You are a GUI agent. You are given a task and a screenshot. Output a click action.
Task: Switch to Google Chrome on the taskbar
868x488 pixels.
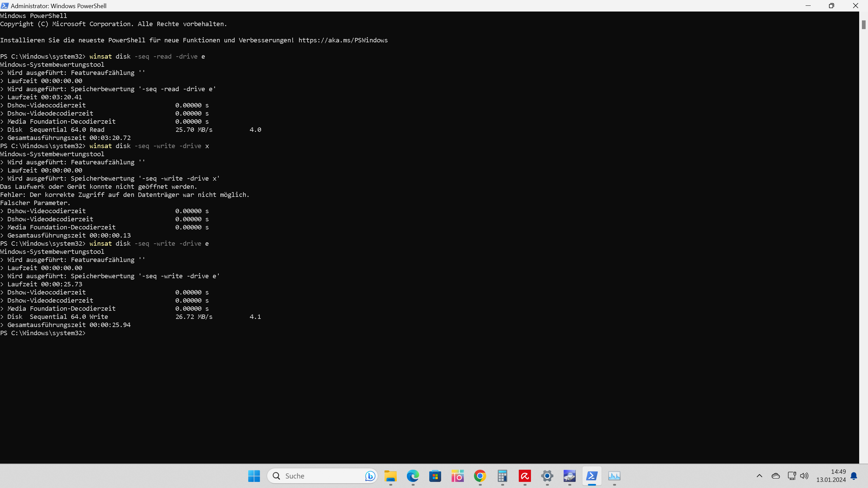coord(480,476)
